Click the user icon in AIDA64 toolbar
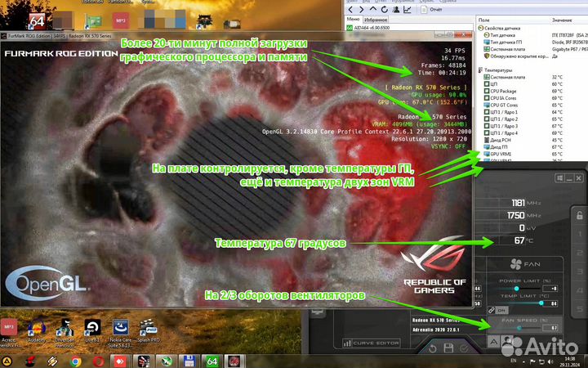The image size is (588, 368). pos(396,9)
